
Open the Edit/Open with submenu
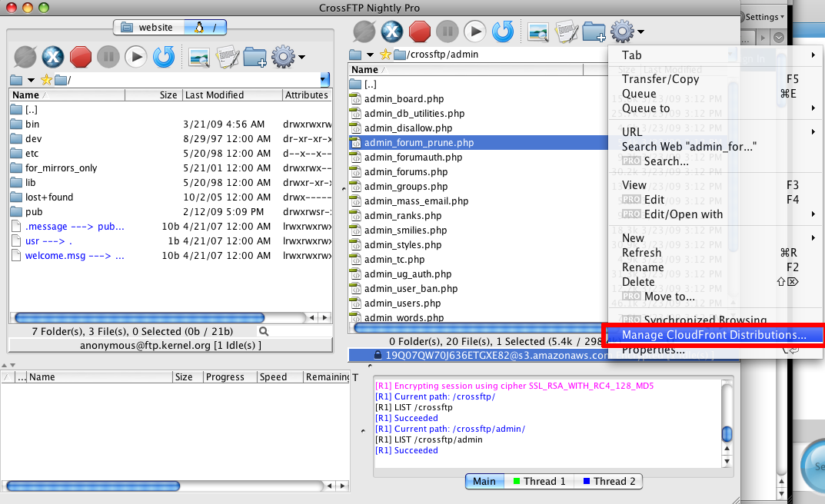coord(717,214)
